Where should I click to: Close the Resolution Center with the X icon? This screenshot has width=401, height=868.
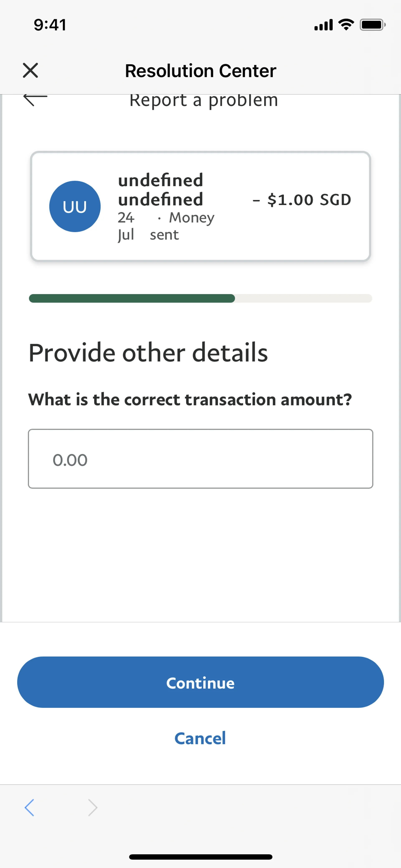(30, 70)
